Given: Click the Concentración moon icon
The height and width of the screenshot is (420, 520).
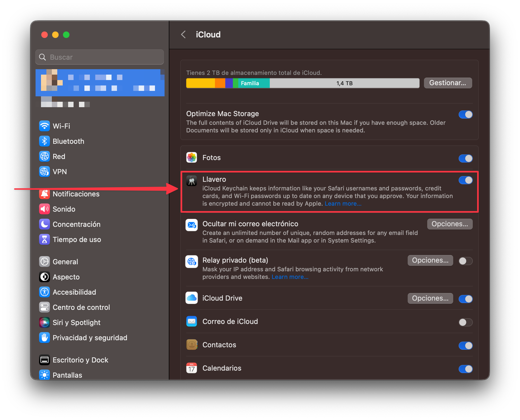Looking at the screenshot, I should pos(45,224).
